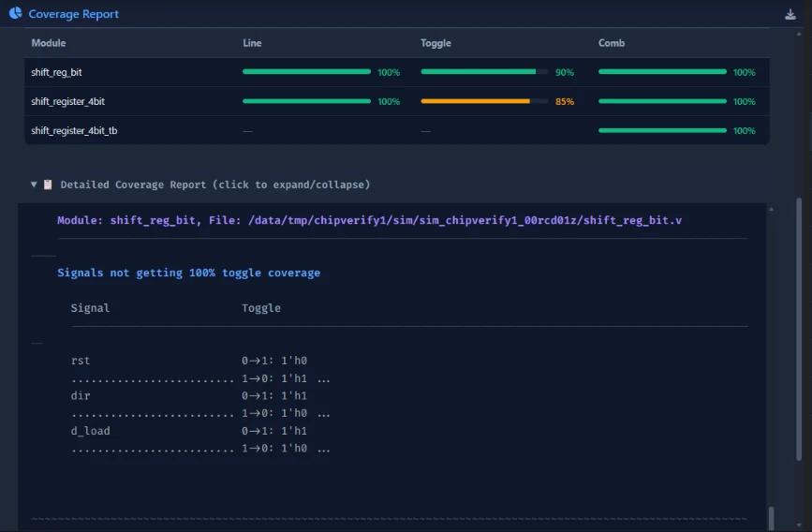This screenshot has height=532, width=812.
Task: Click the clipboard icon beside Detailed Coverage Report
Action: click(48, 185)
